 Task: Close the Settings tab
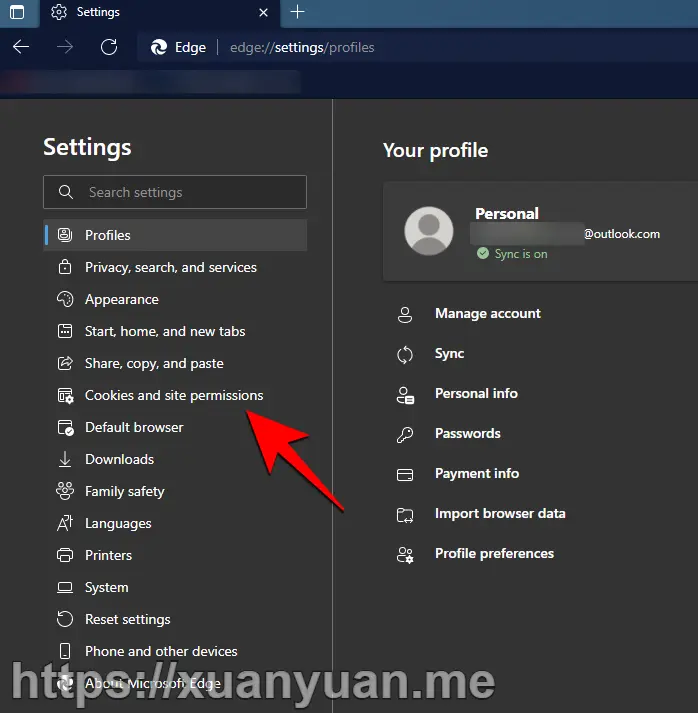[263, 13]
